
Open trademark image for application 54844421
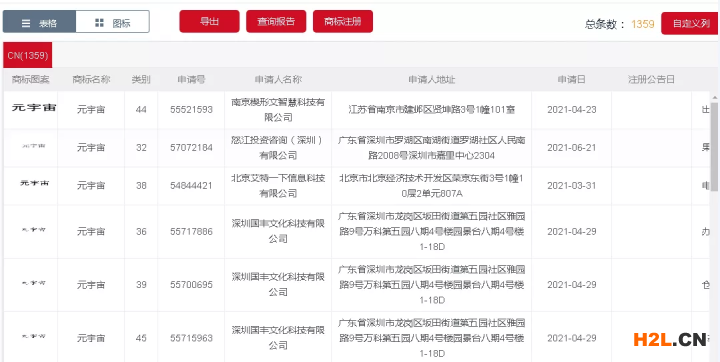(x=34, y=183)
